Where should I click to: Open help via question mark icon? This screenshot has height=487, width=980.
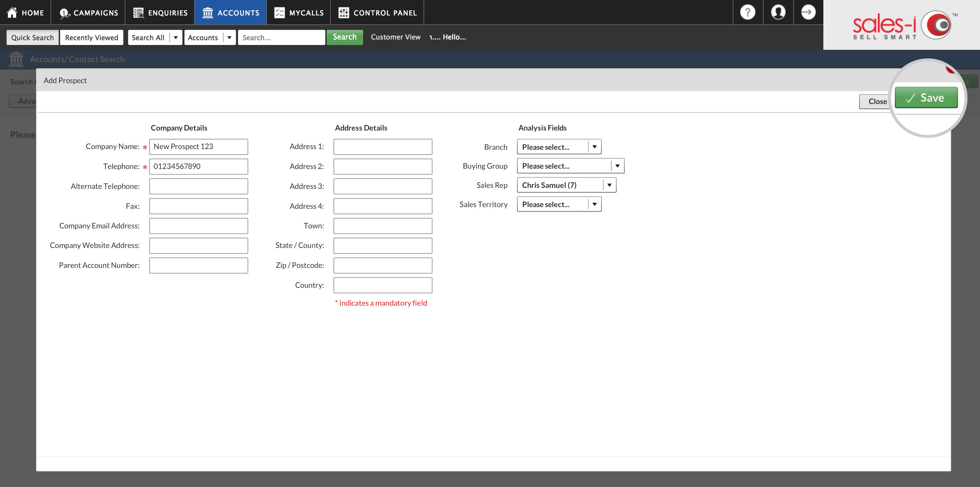pos(747,12)
